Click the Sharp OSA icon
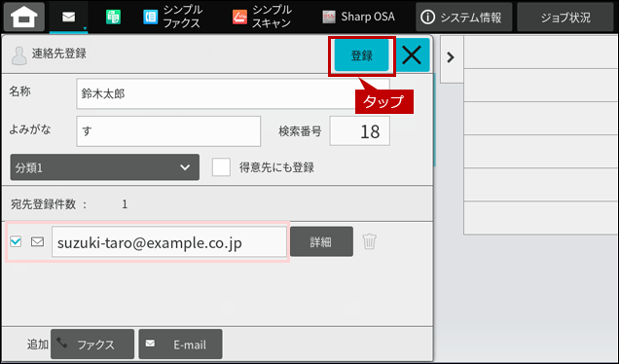Viewport: 619px width, 364px height. (329, 17)
